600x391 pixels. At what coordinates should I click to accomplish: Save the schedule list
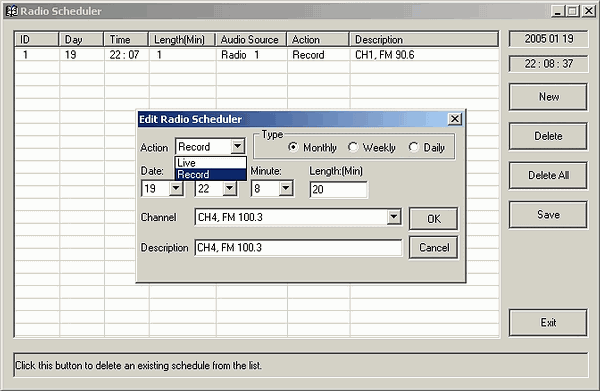coord(548,215)
